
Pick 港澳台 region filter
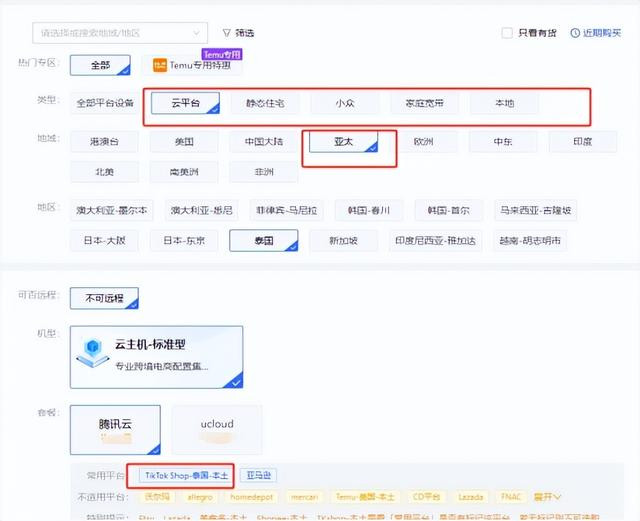pos(104,142)
